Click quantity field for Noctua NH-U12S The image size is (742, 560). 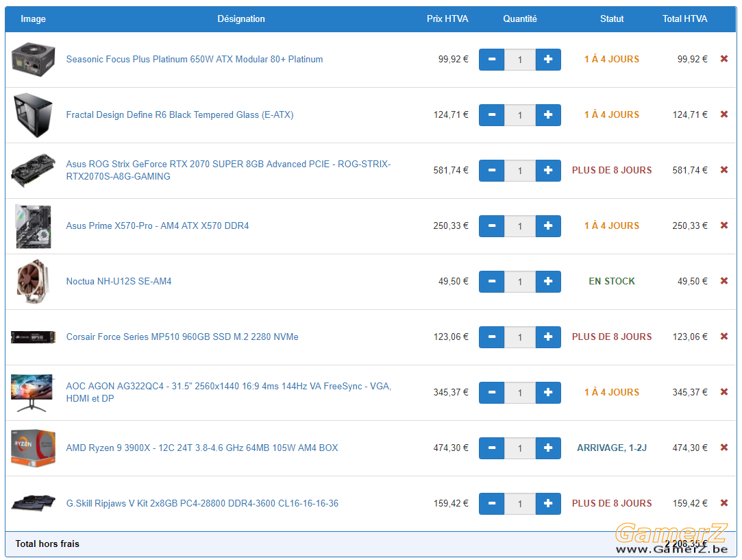(519, 282)
